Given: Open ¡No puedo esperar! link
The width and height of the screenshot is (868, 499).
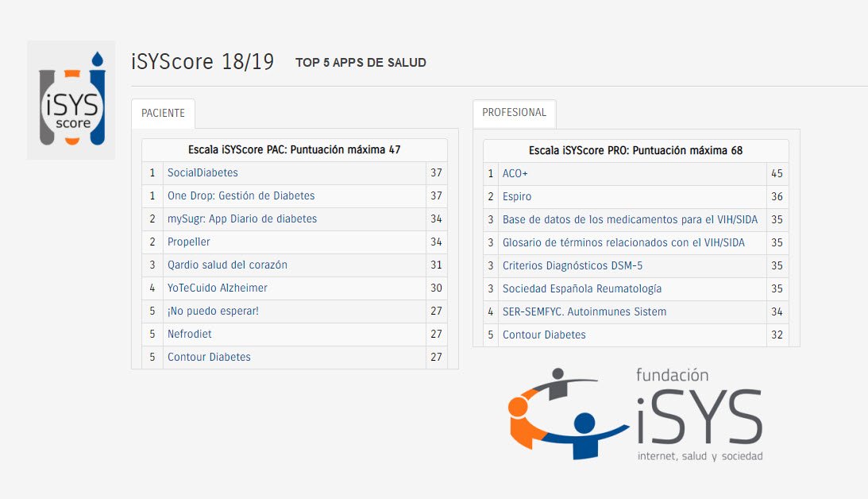Looking at the screenshot, I should (213, 311).
